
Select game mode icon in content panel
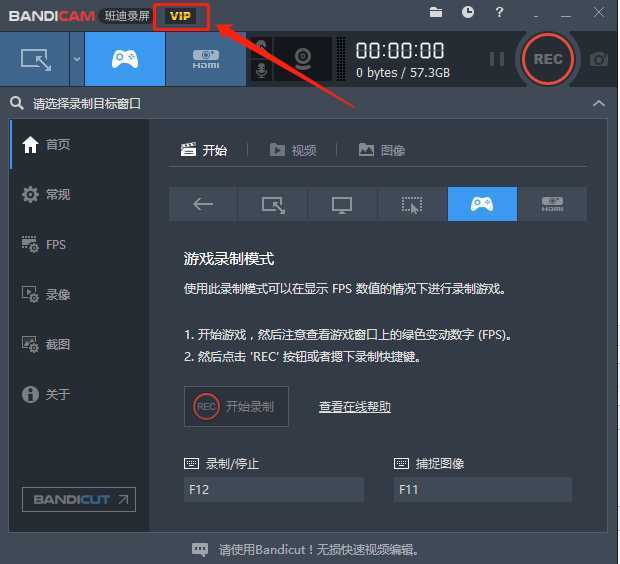[x=482, y=204]
